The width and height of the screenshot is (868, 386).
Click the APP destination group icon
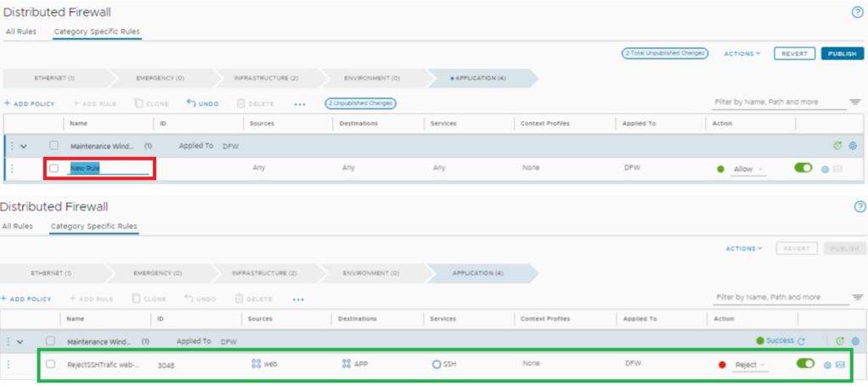(x=346, y=364)
